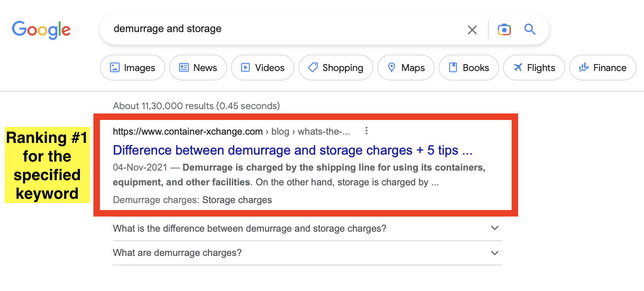Click the container-xchange.com URL breadcrumb
Viewport: 644px width, 291px height.
[x=188, y=132]
